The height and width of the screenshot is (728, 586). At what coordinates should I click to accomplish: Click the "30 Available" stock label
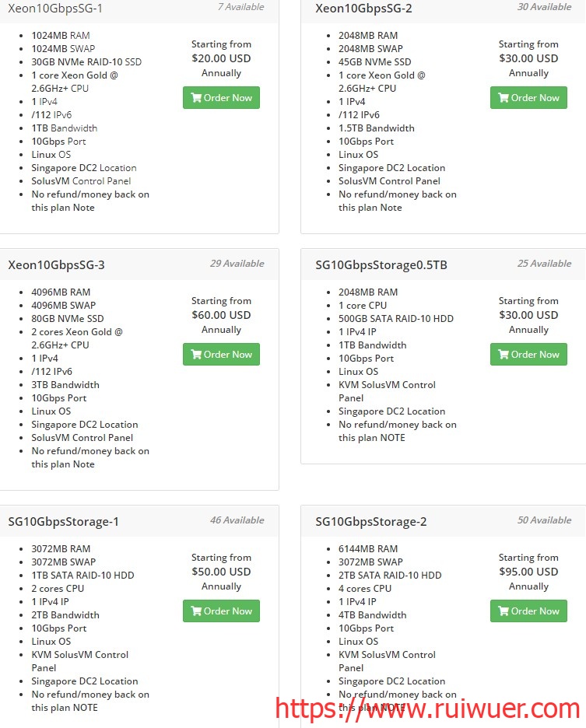pos(545,7)
